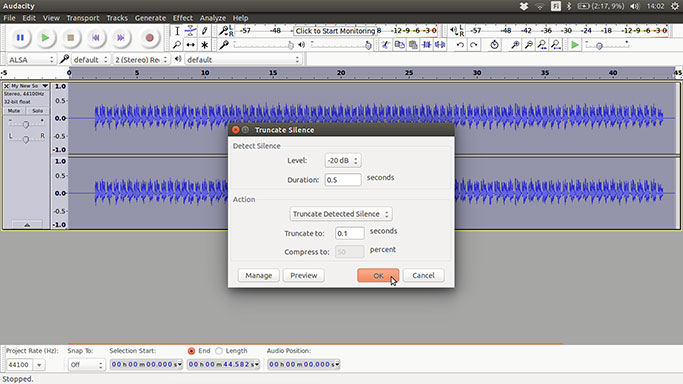Zoom out of the waveform

pos(528,45)
